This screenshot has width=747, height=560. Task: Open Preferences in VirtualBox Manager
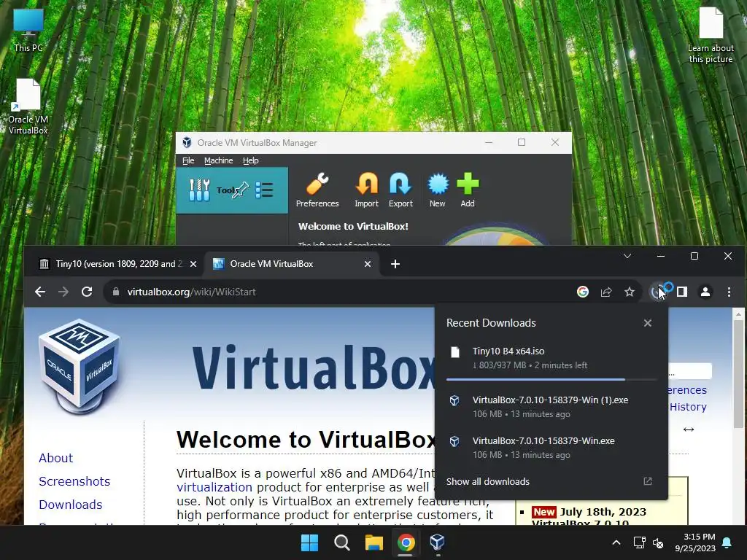(317, 190)
